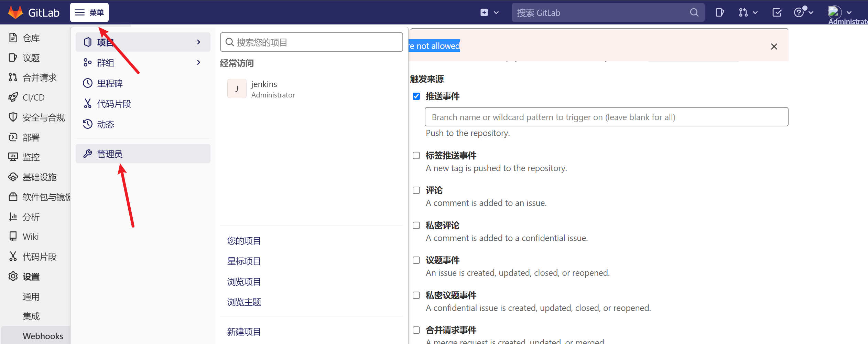Expand the create new dropdown arrow
Viewport: 868px width, 344px height.
click(x=496, y=13)
